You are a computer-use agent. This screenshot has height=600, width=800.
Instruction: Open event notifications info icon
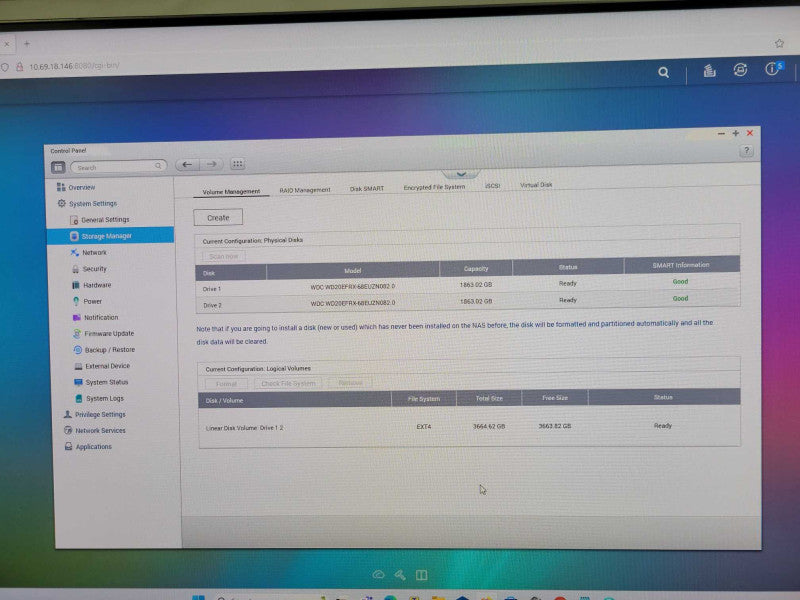pos(773,68)
